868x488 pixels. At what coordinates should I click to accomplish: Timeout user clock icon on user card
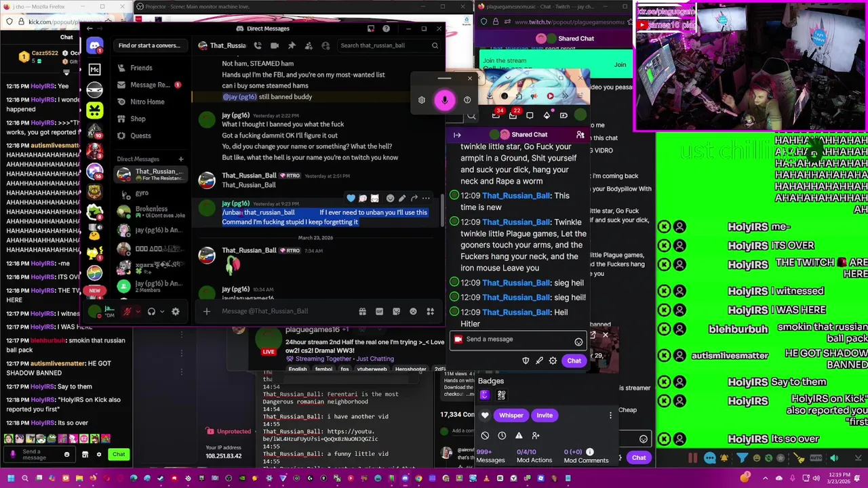[502, 436]
